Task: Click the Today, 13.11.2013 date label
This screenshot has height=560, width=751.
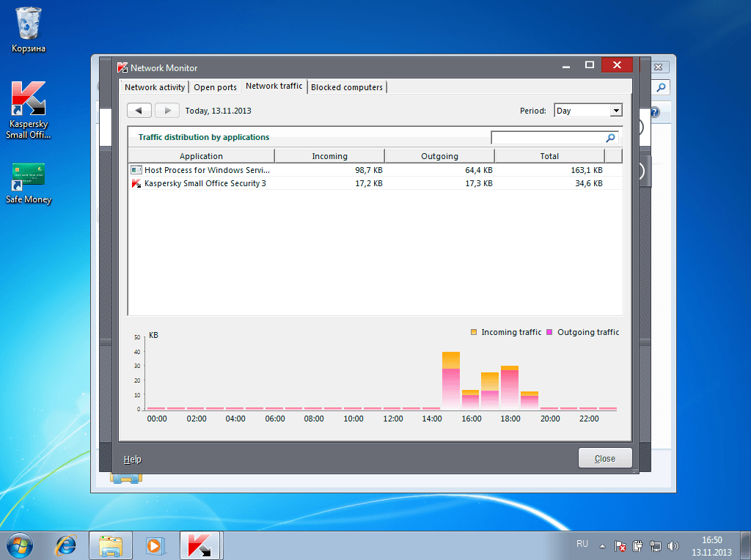Action: (x=219, y=111)
